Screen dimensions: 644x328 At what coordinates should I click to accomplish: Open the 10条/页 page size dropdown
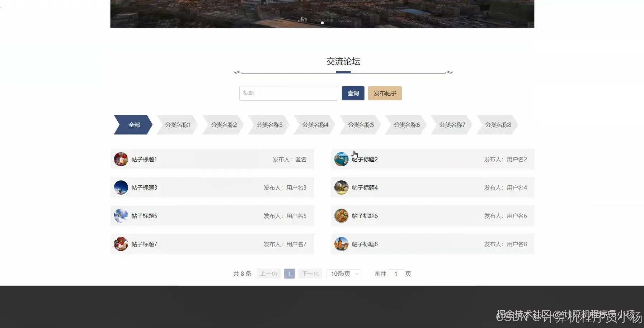(343, 274)
